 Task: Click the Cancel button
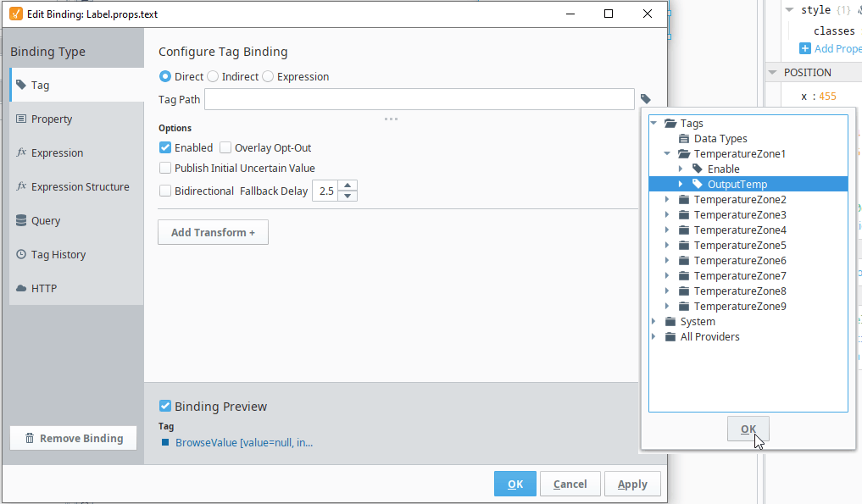(570, 484)
